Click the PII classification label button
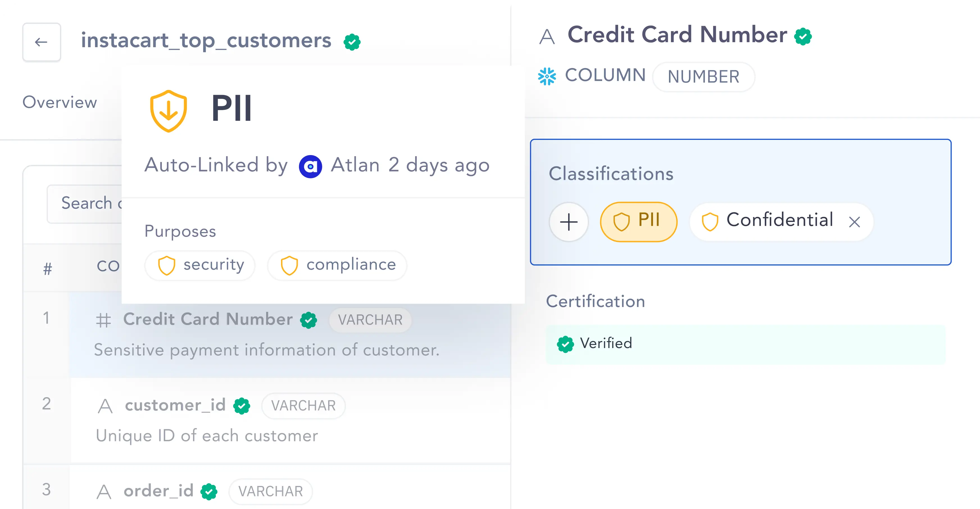 [637, 221]
